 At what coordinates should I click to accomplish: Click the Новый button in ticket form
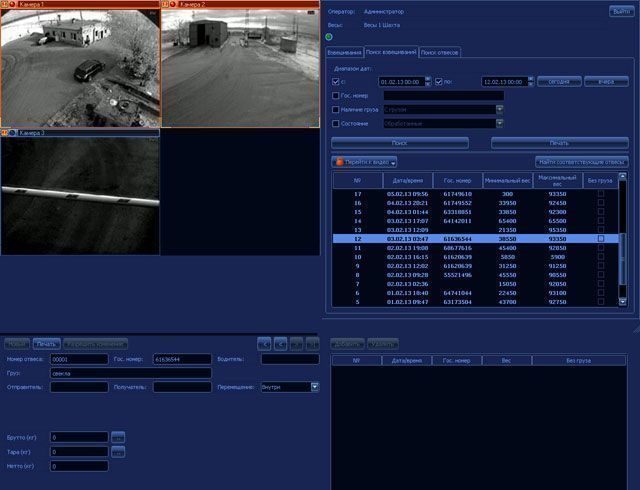(x=17, y=344)
